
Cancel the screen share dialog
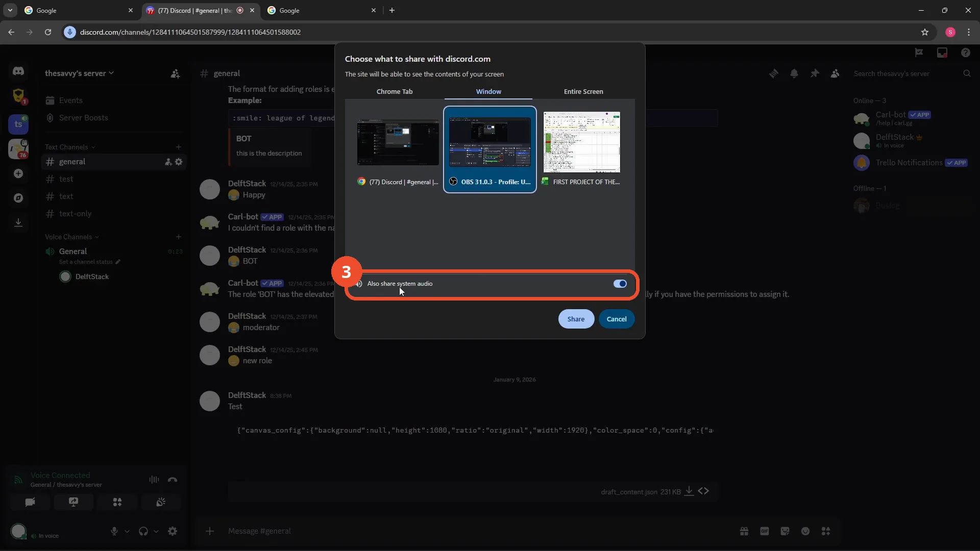(x=617, y=319)
